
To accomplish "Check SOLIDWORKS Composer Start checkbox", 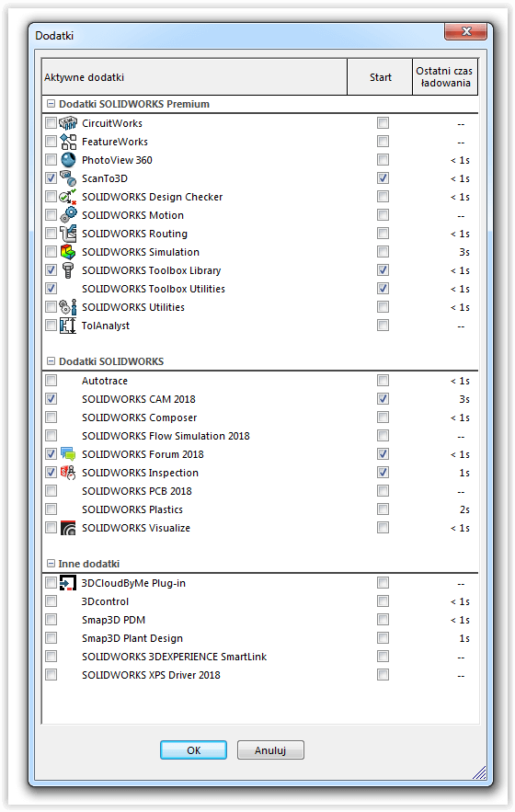I will coord(383,417).
